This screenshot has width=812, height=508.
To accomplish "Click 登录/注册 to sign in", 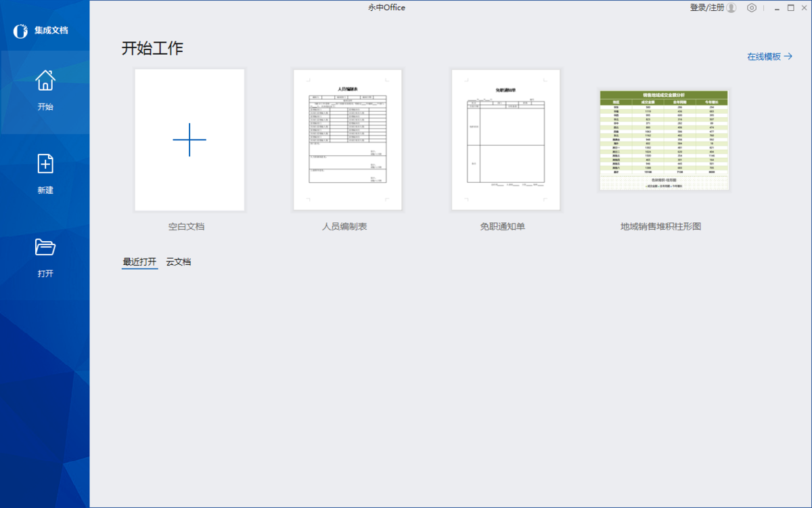I will [706, 8].
